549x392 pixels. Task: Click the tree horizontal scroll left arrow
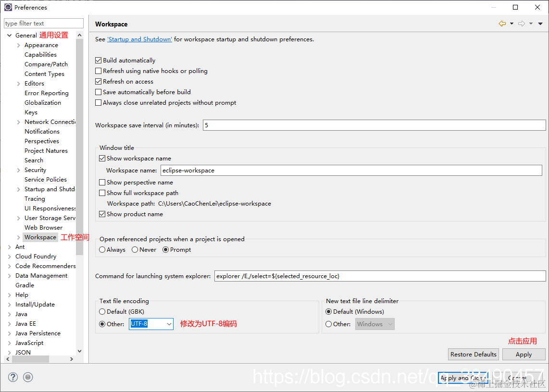click(x=8, y=359)
